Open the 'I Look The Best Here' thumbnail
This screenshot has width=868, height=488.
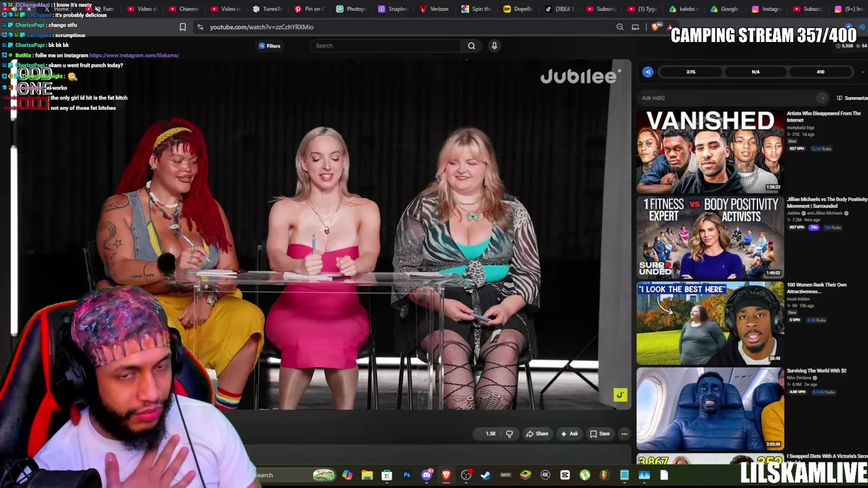click(709, 323)
